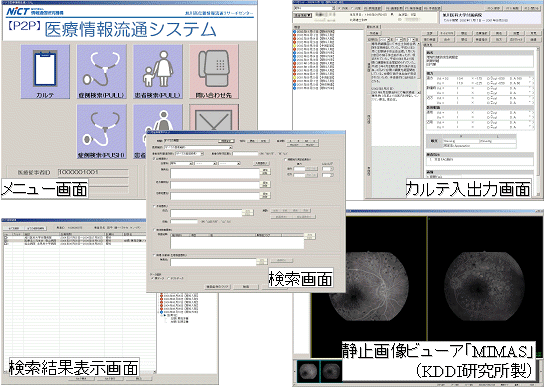Select the 症例検索(PUSH) stethoscope icon
Image resolution: width=545 pixels, height=388 pixels.
tap(101, 132)
